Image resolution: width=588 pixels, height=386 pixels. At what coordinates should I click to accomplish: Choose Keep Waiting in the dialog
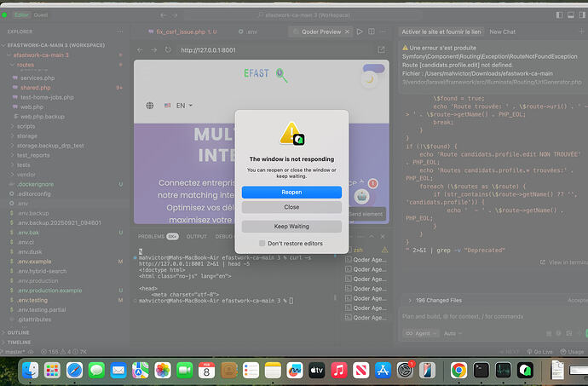291,226
